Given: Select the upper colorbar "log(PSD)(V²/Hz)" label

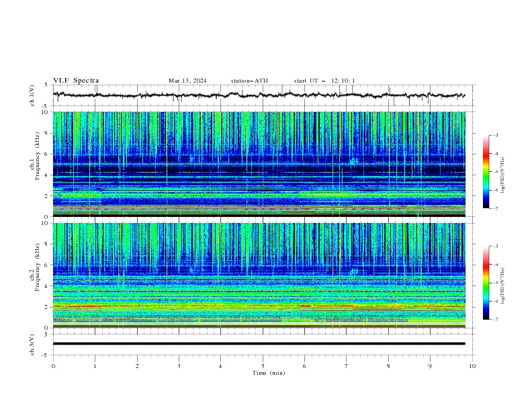Looking at the screenshot, I should point(502,175).
